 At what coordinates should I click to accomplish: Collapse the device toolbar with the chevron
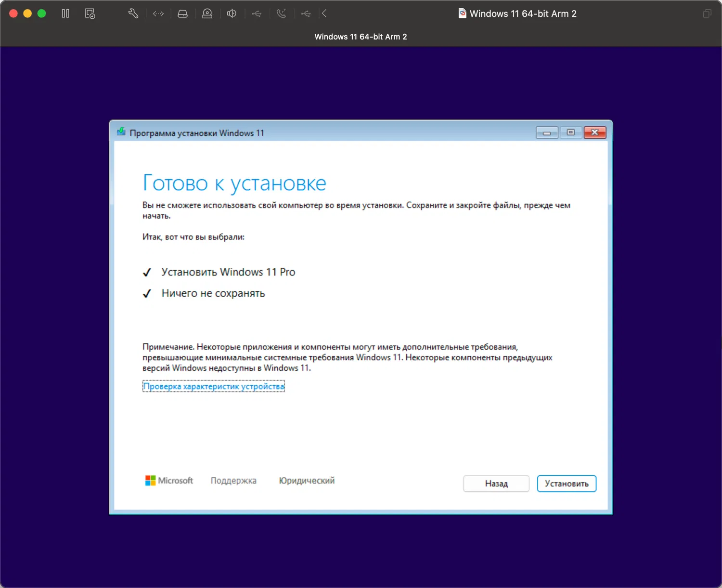coord(324,13)
